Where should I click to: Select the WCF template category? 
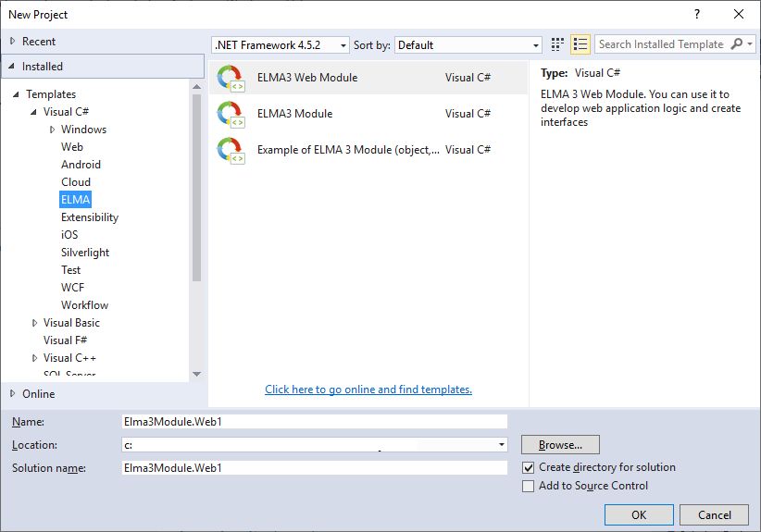click(72, 288)
